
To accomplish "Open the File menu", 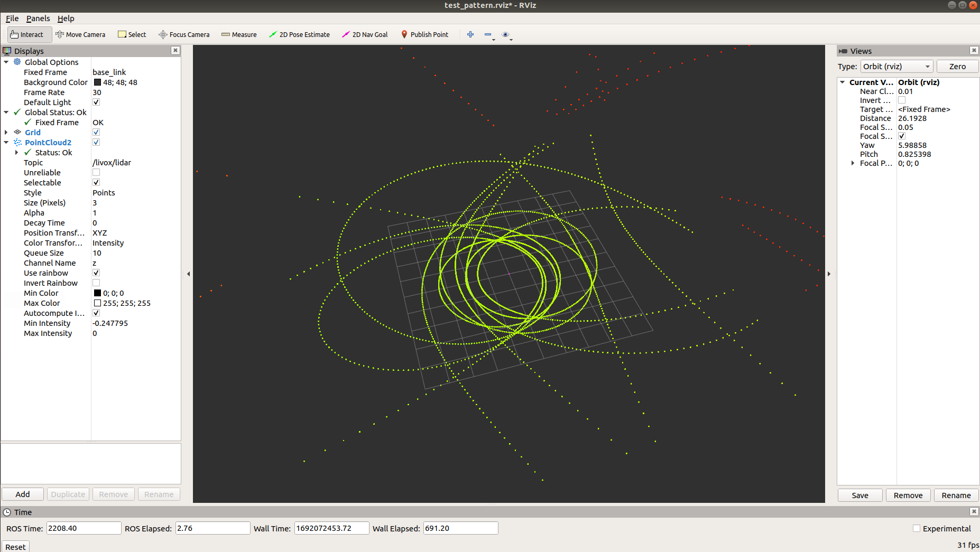I will (12, 18).
